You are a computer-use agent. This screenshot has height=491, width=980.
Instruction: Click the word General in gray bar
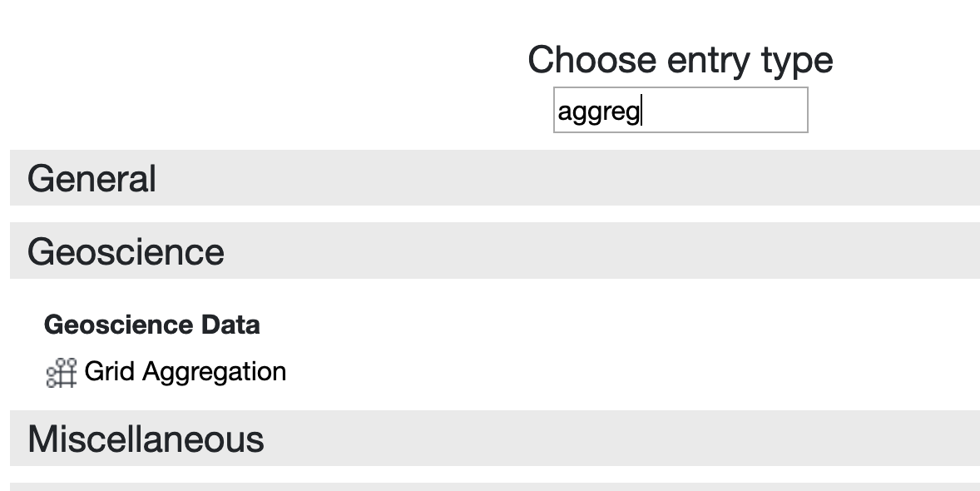pos(92,179)
